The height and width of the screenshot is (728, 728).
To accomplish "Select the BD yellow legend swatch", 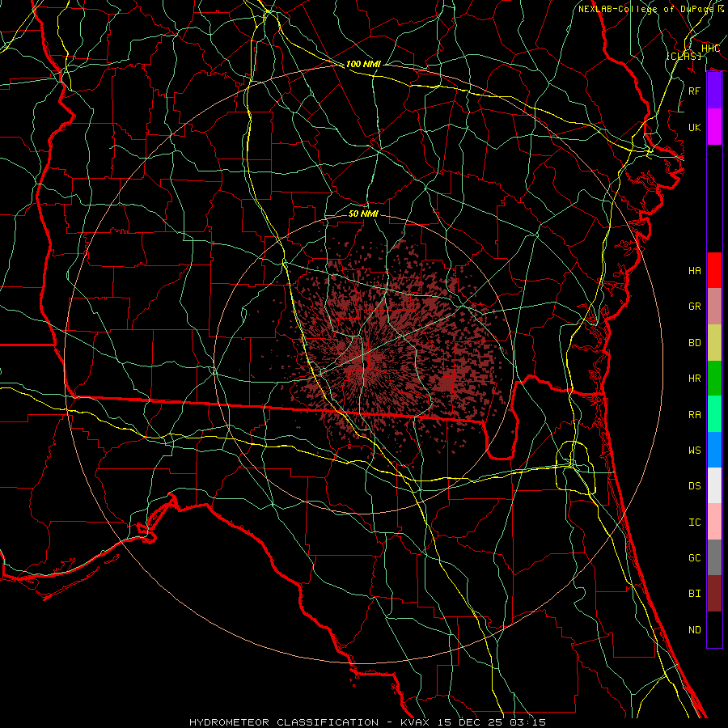I will click(x=714, y=342).
